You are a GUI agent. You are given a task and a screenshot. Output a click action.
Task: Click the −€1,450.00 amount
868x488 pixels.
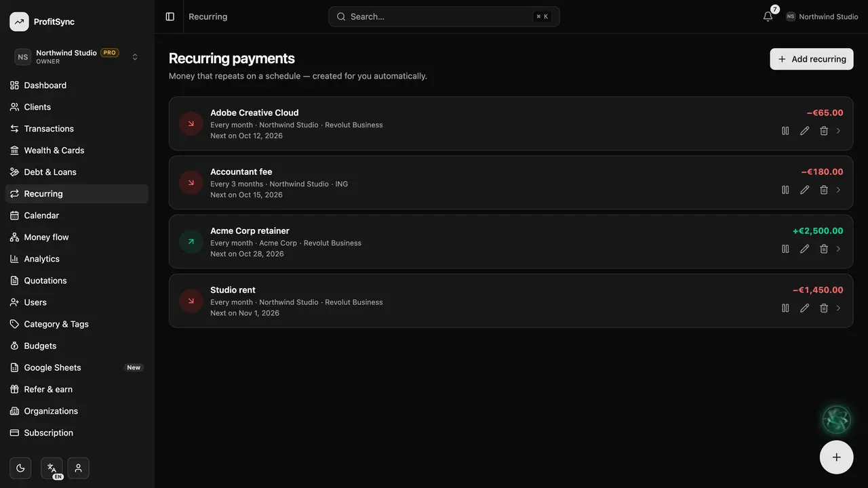818,289
